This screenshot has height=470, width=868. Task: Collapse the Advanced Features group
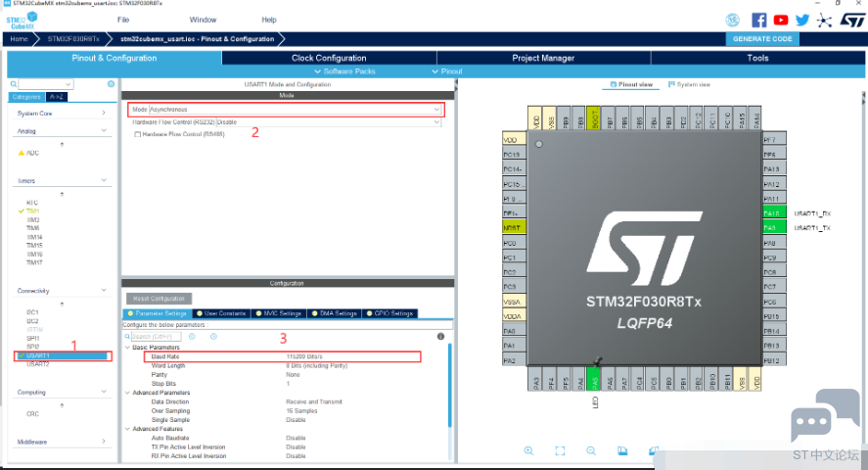pos(128,429)
